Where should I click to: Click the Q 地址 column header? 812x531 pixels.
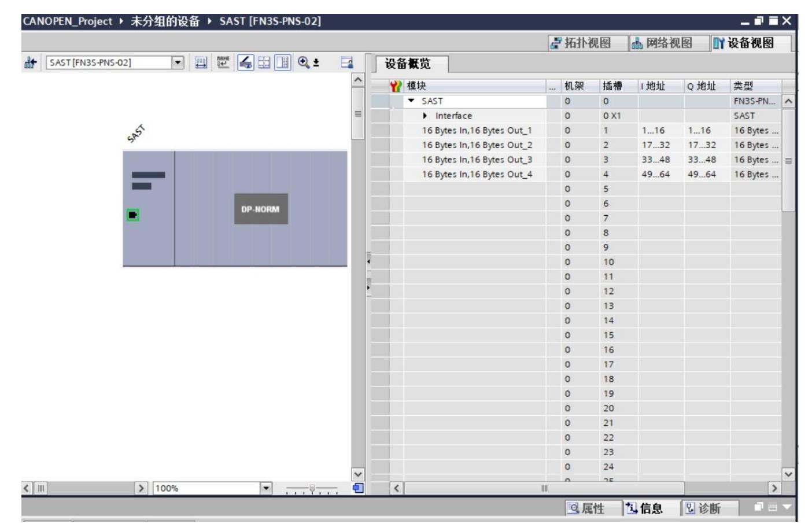pyautogui.click(x=707, y=86)
